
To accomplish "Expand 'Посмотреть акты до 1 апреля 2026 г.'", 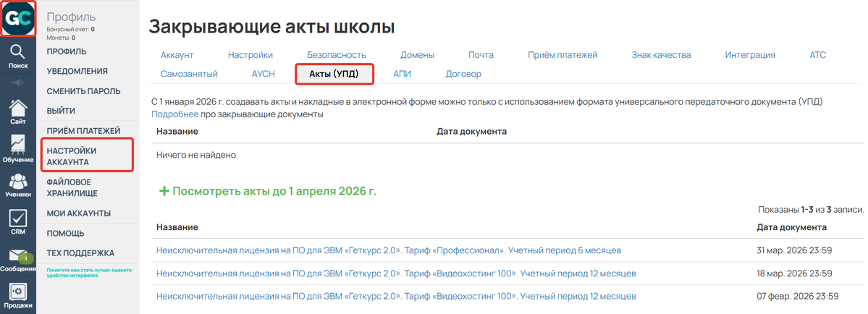I will pos(267,192).
